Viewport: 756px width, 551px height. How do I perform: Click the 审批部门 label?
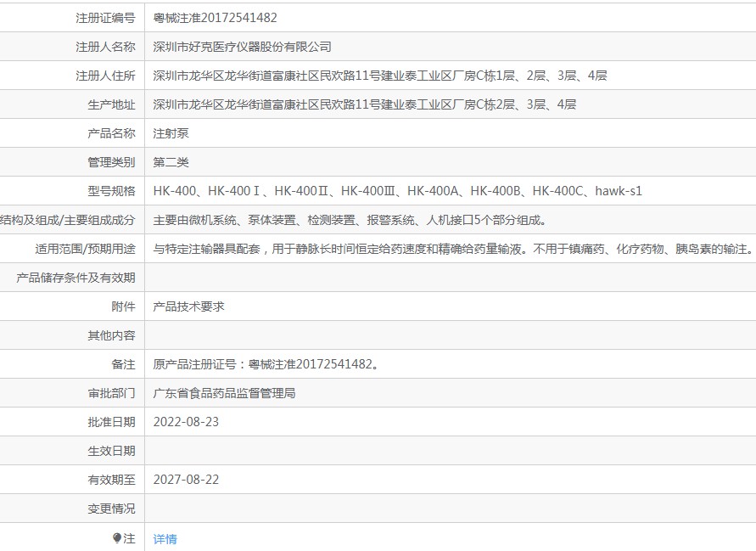tap(111, 393)
